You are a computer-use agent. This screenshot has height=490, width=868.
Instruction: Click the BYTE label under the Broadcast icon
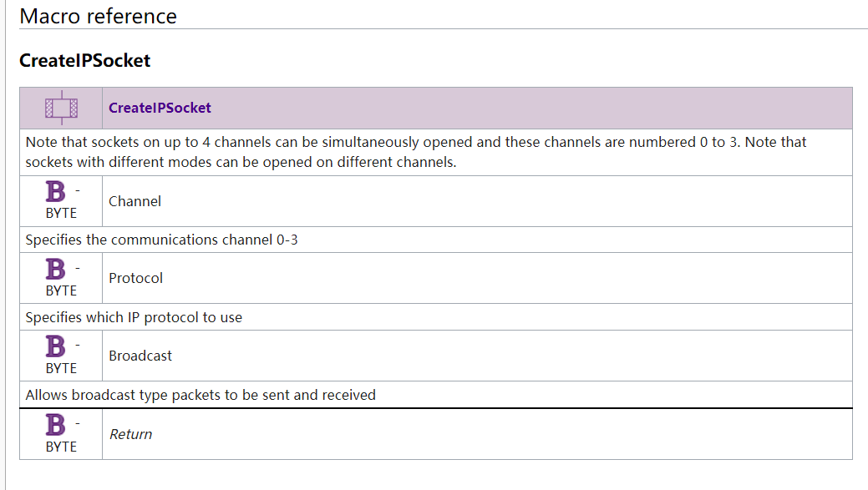tap(61, 368)
